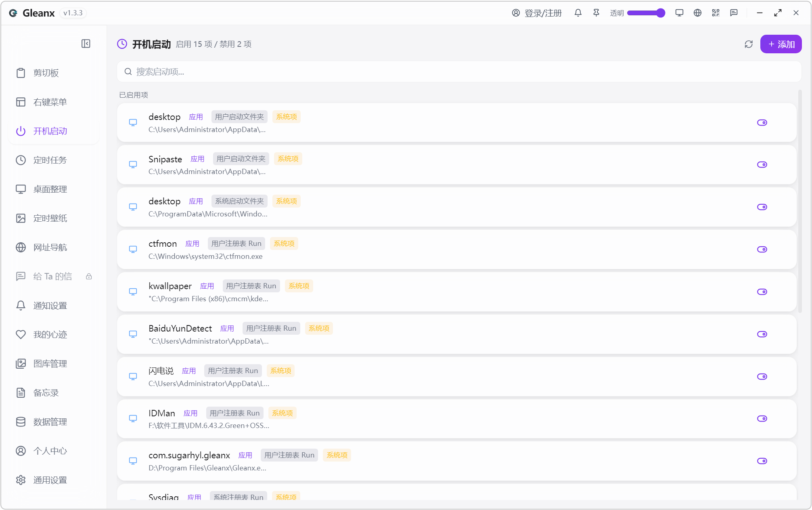
Task: Disable IDMan at startup
Action: 762,419
